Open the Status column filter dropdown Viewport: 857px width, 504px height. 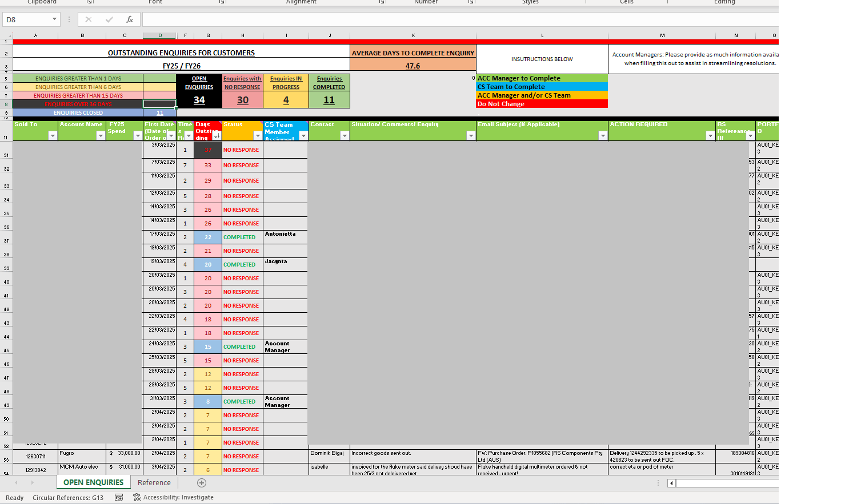coord(258,136)
